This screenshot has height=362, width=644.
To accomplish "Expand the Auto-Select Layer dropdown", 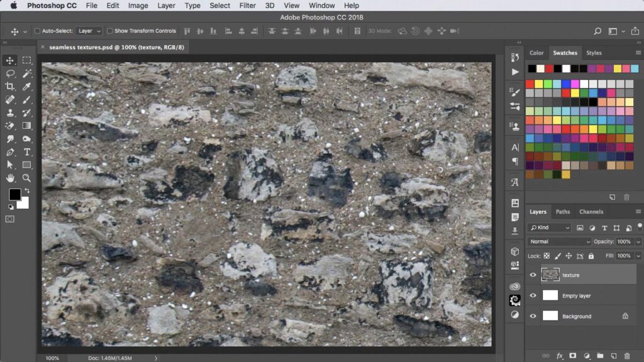I will tap(89, 31).
